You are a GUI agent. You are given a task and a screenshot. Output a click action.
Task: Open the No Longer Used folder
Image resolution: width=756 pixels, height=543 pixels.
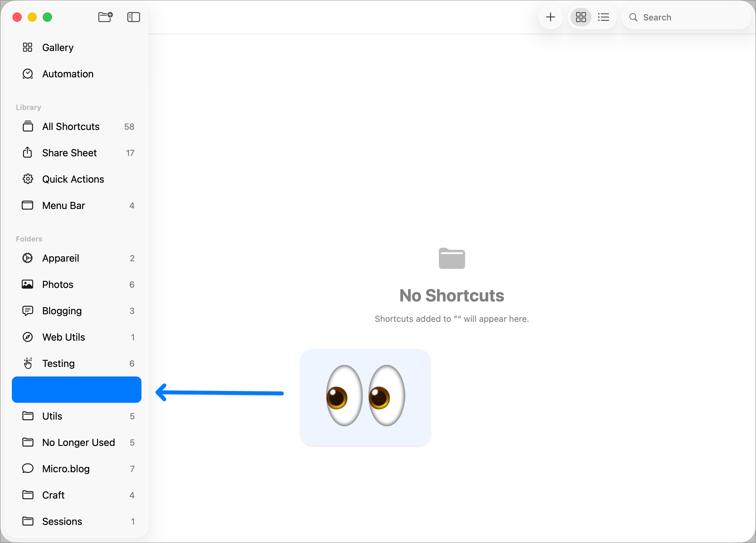pos(78,442)
